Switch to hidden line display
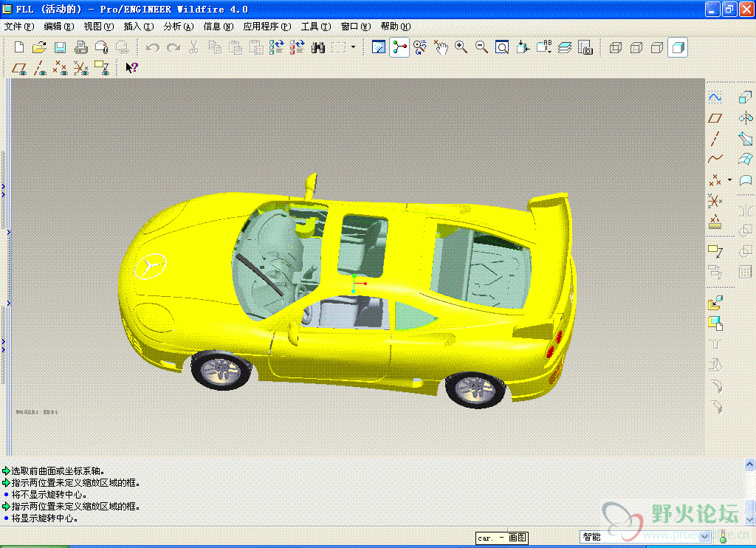 (x=636, y=47)
